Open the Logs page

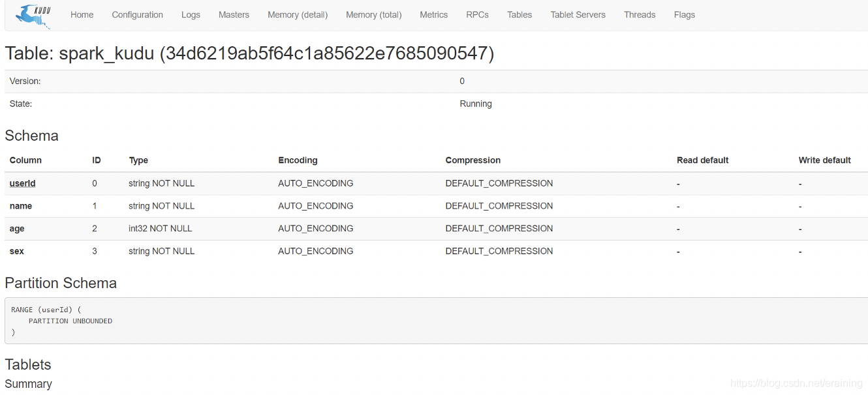coord(191,14)
